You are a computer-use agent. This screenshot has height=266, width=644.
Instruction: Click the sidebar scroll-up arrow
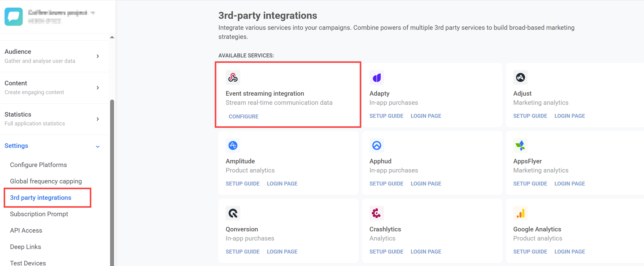click(x=112, y=37)
